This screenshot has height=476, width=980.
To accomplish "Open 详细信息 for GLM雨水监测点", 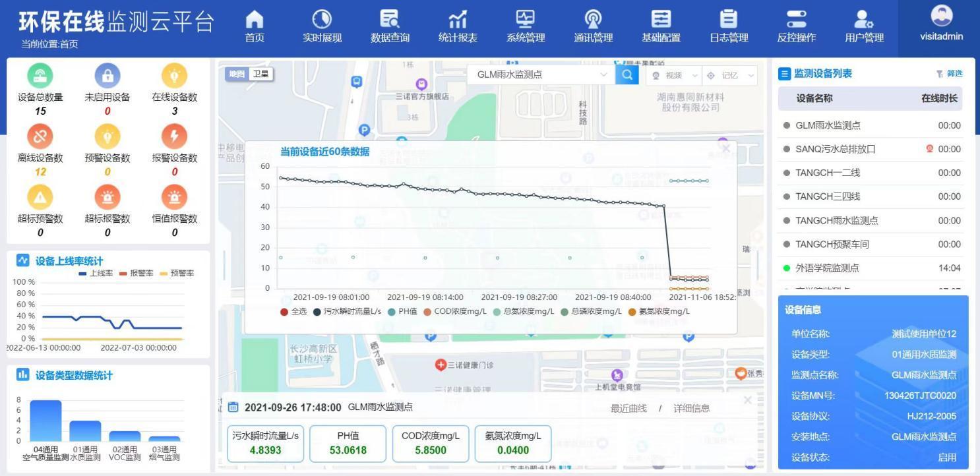I will click(690, 407).
